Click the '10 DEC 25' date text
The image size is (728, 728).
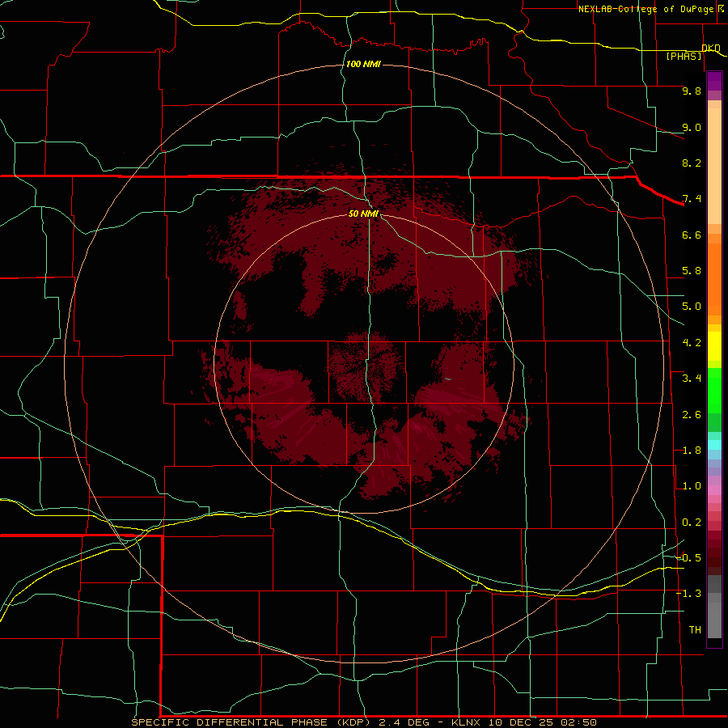(x=521, y=722)
